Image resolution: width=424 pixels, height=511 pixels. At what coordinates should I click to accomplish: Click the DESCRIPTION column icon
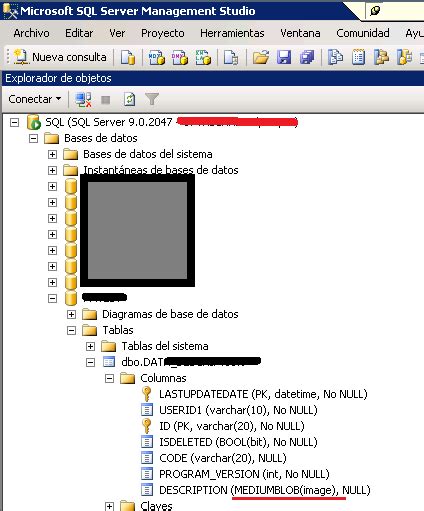147,490
